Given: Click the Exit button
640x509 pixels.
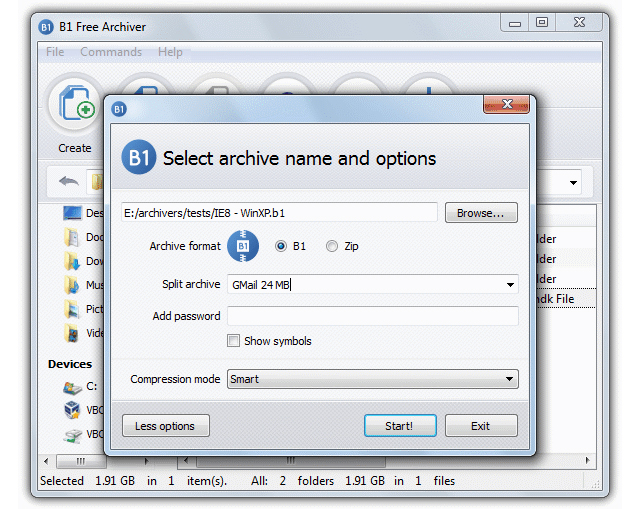Looking at the screenshot, I should pyautogui.click(x=481, y=426).
